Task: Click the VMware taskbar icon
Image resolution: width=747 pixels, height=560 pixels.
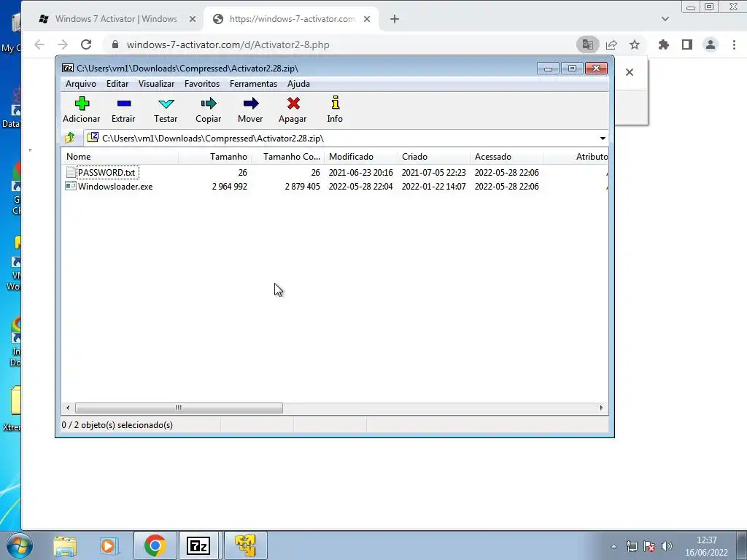Action: (x=245, y=545)
